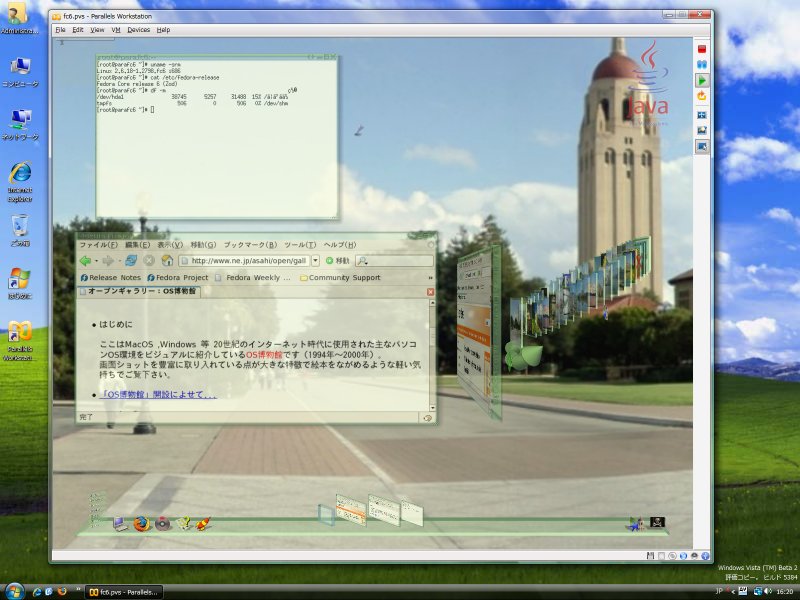
Task: Open the ツール(T) menu in Firefox
Action: pyautogui.click(x=300, y=245)
